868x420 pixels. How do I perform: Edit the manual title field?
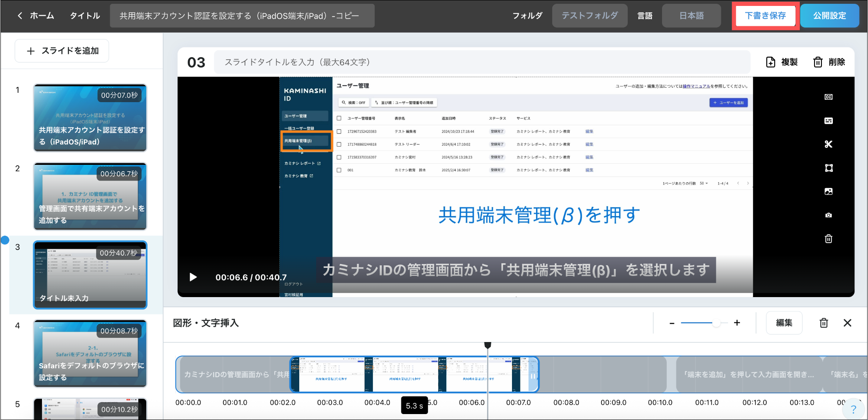pyautogui.click(x=242, y=16)
